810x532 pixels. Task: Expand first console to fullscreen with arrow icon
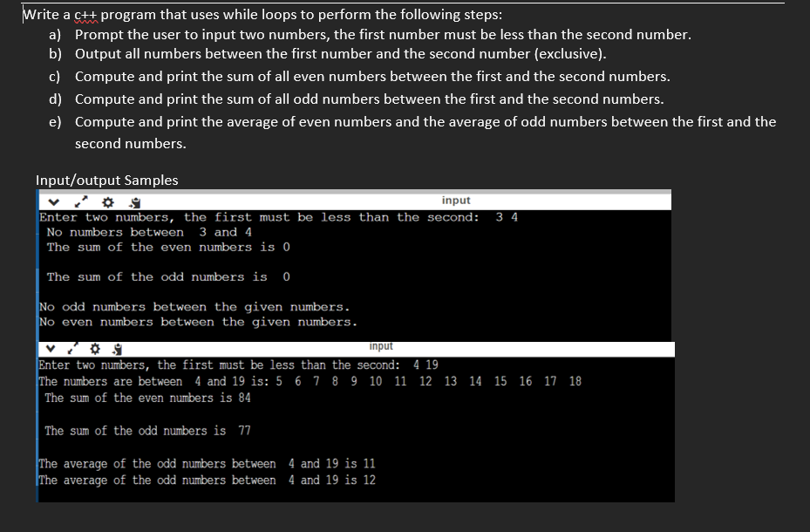80,201
